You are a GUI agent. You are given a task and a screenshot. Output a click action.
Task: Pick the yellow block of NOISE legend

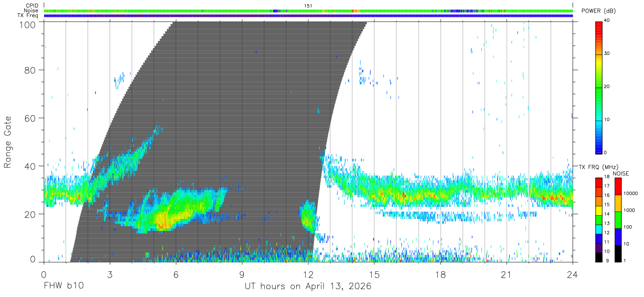tap(618, 203)
